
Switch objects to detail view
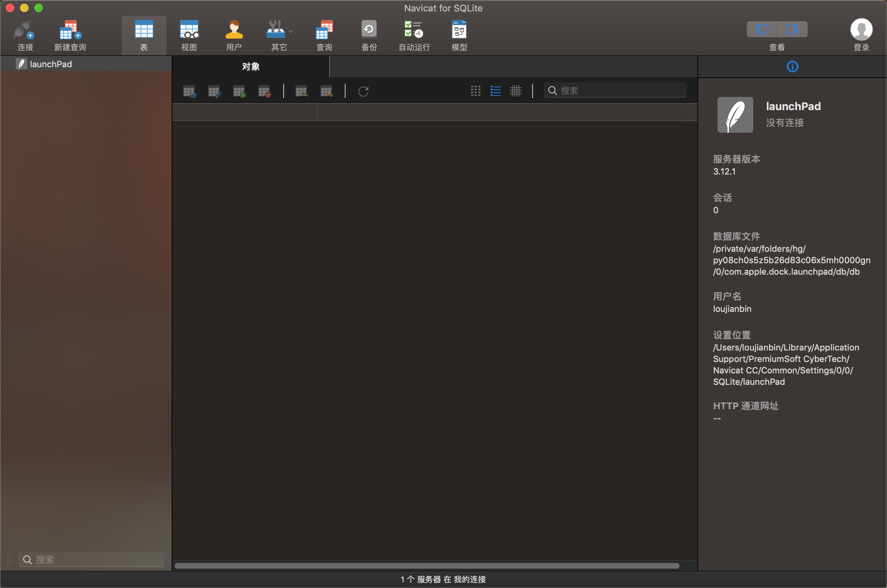pyautogui.click(x=515, y=91)
